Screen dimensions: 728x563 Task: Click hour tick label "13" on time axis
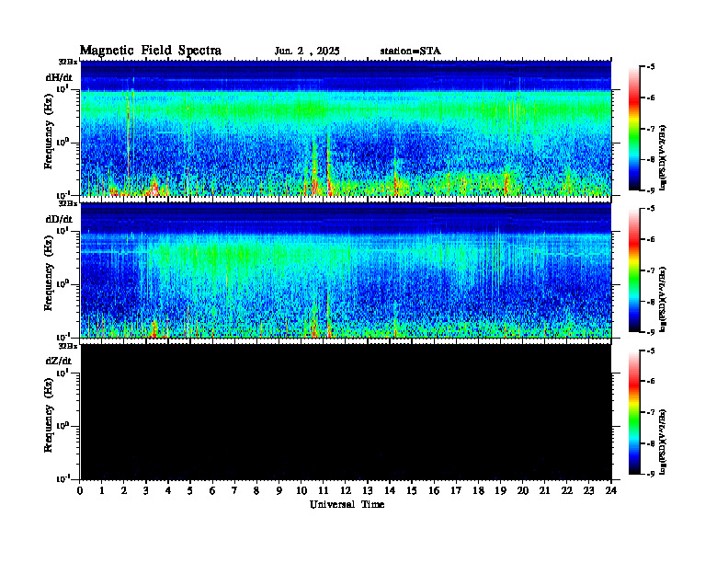tap(368, 491)
